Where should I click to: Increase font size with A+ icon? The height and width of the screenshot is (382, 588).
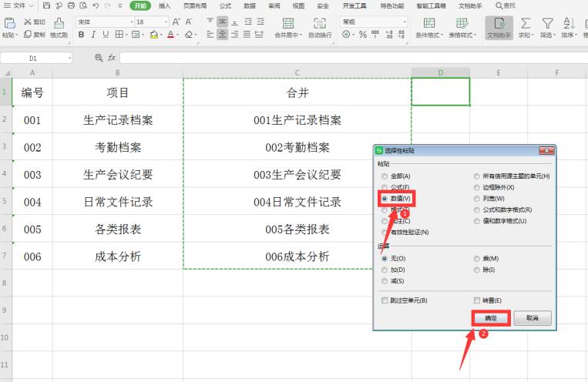176,22
